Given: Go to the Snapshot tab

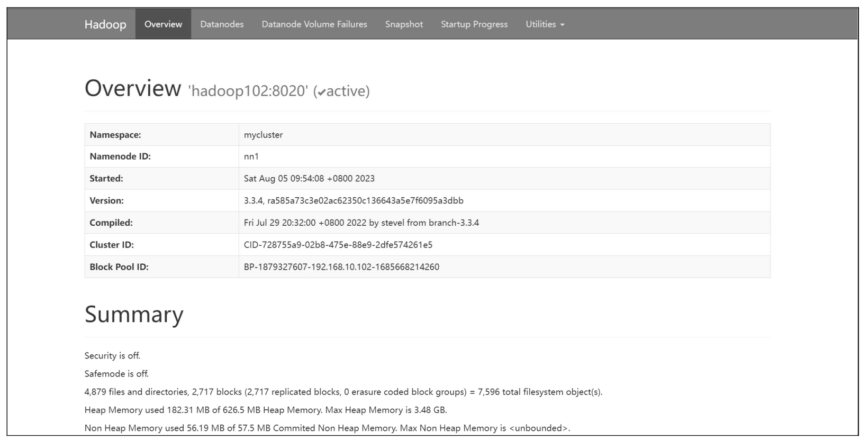Looking at the screenshot, I should pyautogui.click(x=404, y=24).
